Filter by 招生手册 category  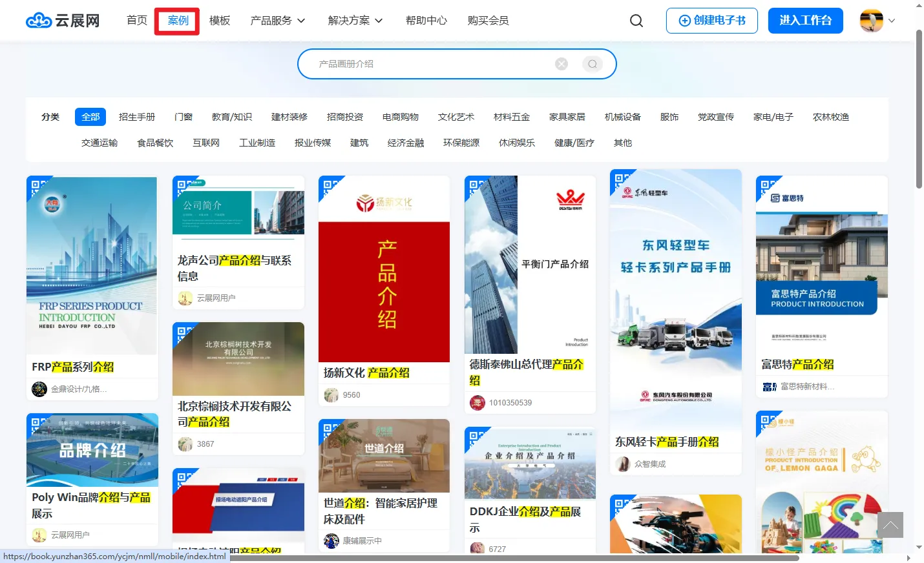(137, 117)
